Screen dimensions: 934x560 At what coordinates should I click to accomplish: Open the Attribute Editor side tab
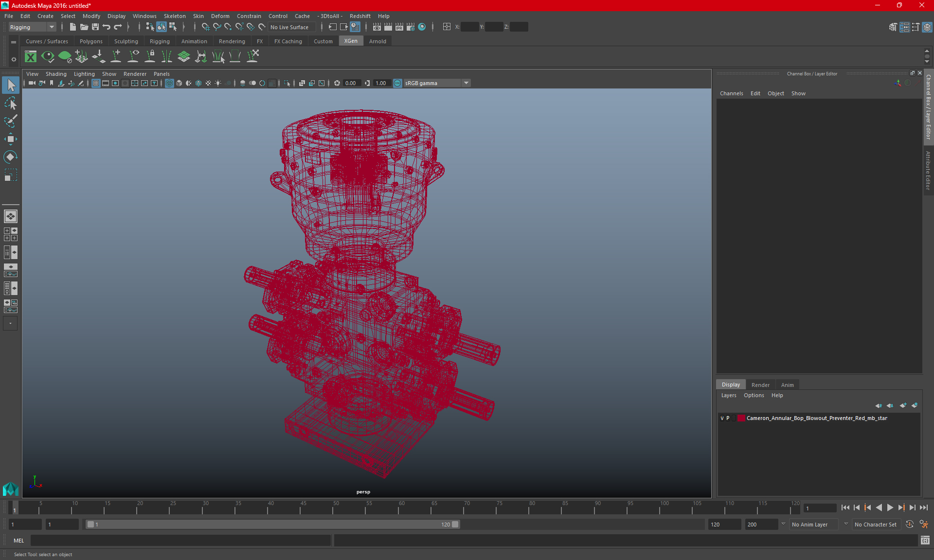pyautogui.click(x=928, y=170)
